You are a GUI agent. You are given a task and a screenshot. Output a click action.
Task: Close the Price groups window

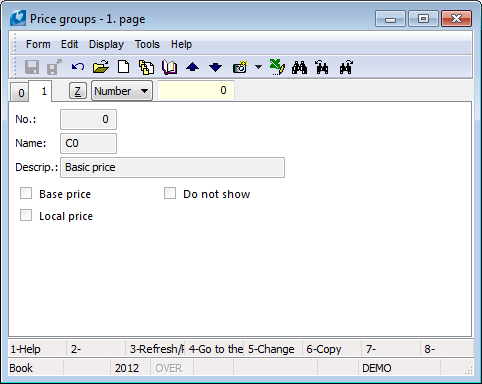click(x=456, y=19)
